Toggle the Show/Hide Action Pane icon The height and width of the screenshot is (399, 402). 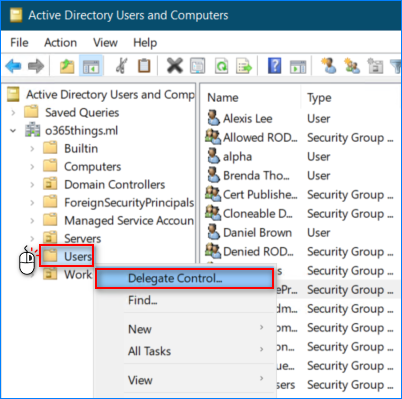point(298,66)
